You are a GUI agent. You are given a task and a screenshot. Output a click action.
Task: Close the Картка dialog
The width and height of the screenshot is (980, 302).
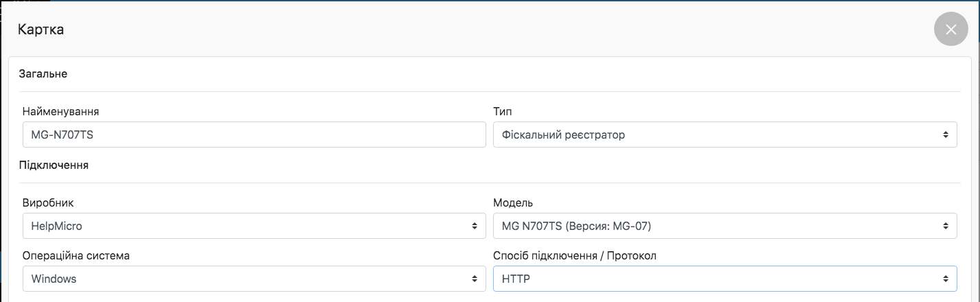tap(951, 30)
